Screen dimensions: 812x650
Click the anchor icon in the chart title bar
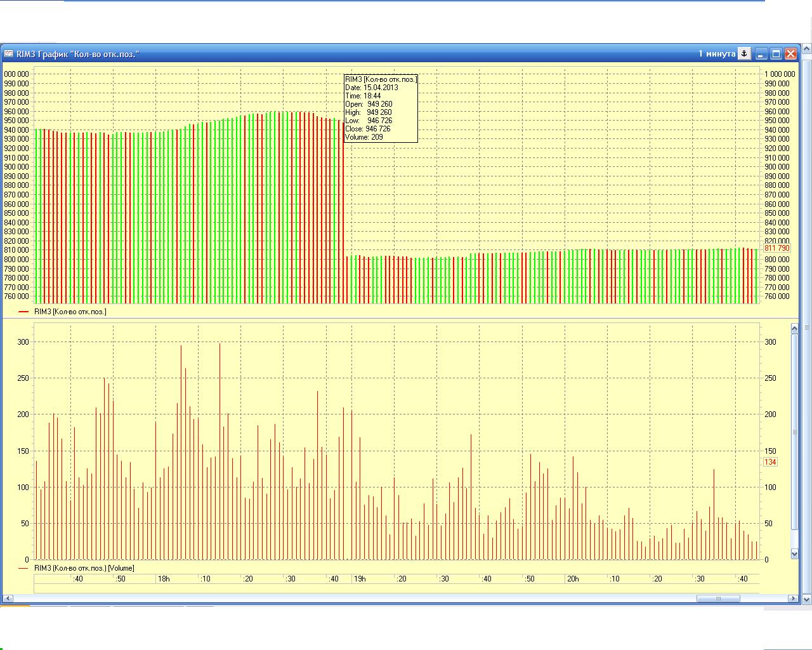pyautogui.click(x=745, y=54)
